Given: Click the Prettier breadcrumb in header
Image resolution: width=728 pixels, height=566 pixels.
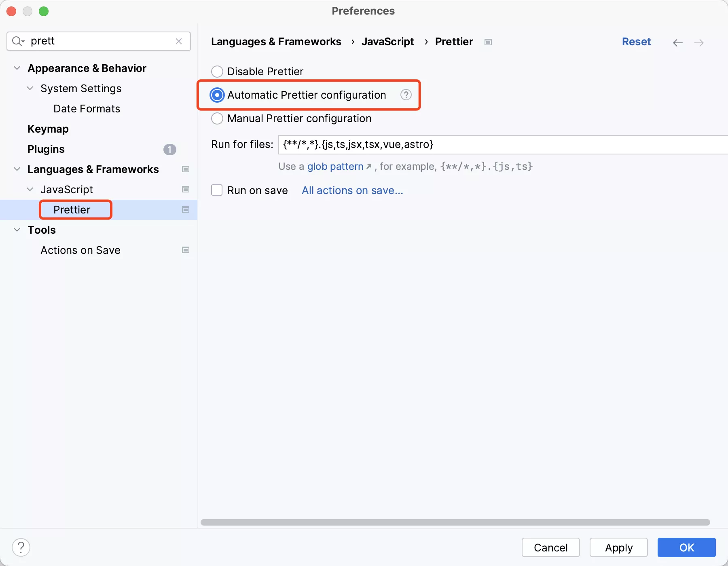Looking at the screenshot, I should coord(454,42).
